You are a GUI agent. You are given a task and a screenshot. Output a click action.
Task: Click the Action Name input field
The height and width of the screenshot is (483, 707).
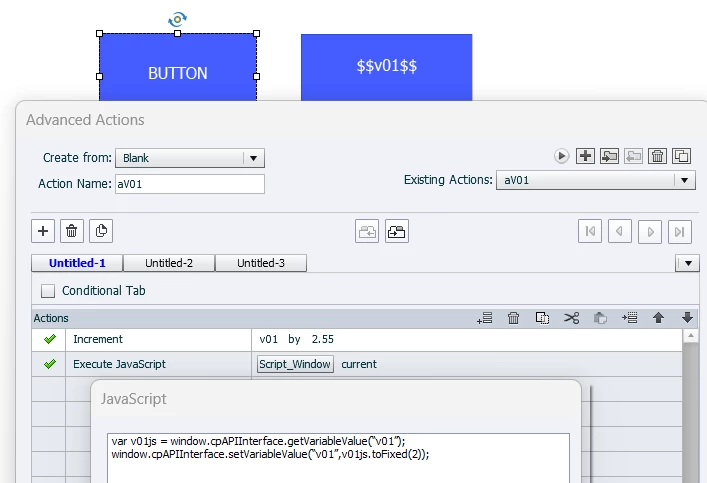pyautogui.click(x=190, y=184)
